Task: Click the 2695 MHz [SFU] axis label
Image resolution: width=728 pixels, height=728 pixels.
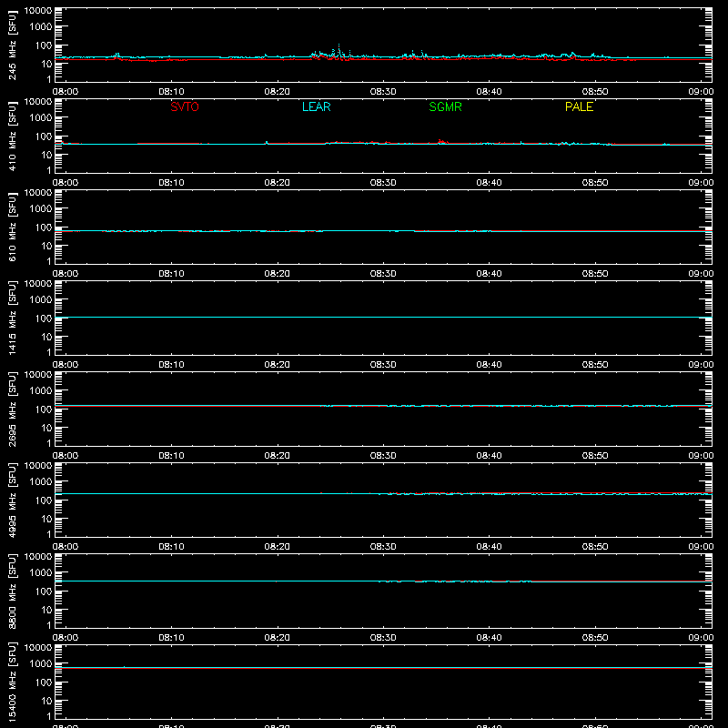Action: [12, 409]
